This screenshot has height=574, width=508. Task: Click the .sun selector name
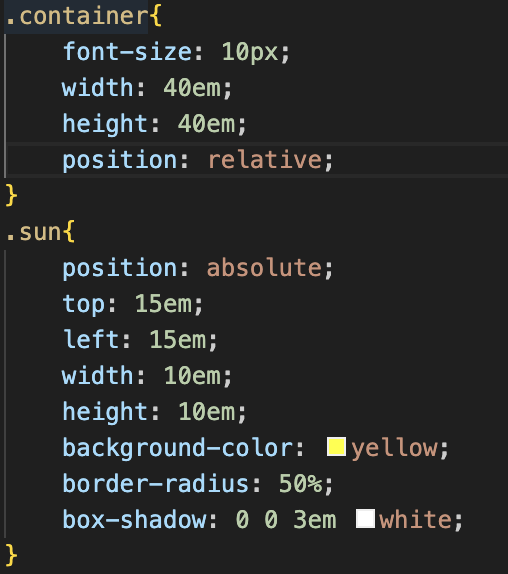pos(33,232)
